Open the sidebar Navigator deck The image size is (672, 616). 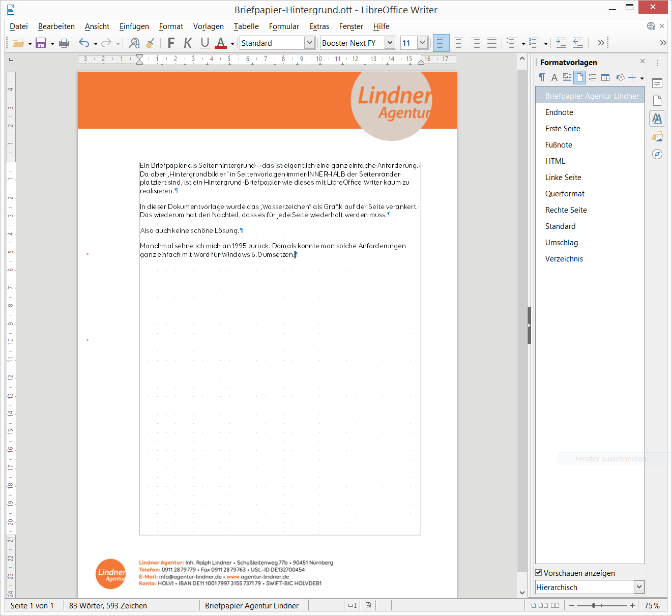(x=657, y=154)
